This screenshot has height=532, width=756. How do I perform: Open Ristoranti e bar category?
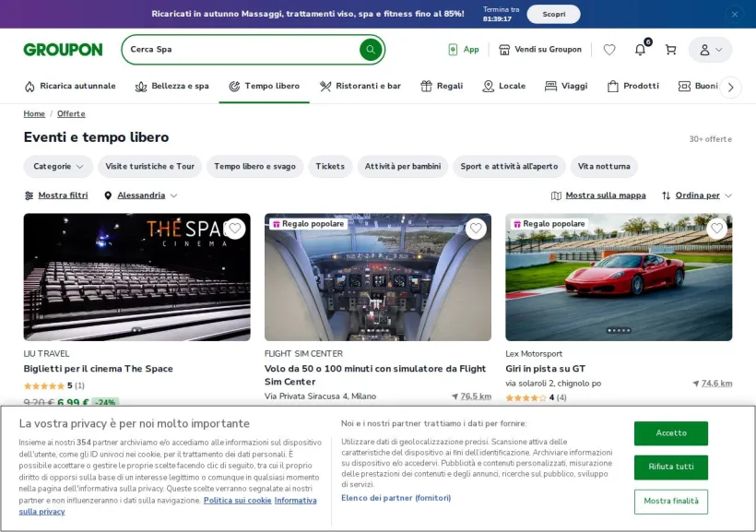pyautogui.click(x=360, y=86)
